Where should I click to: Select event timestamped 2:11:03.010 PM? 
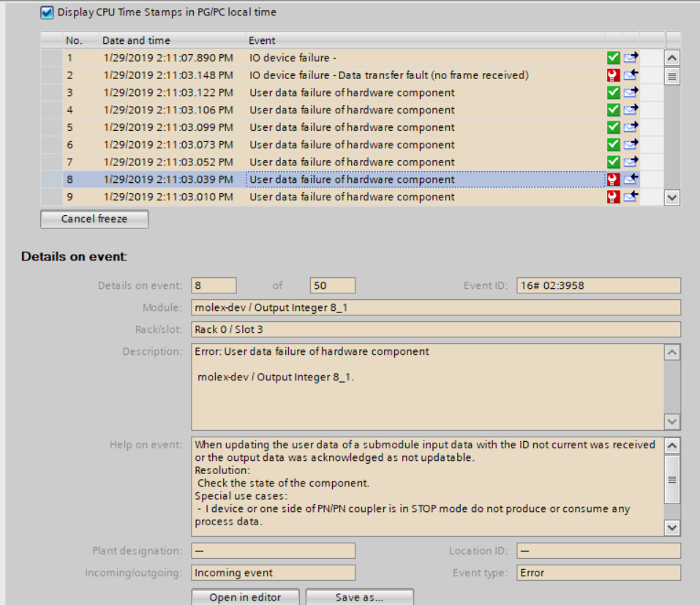coord(340,197)
